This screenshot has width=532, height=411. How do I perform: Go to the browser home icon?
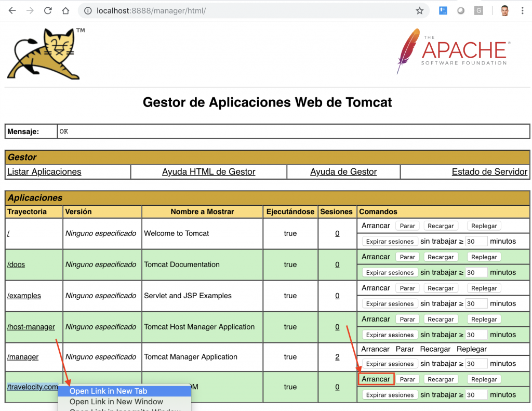[65, 10]
